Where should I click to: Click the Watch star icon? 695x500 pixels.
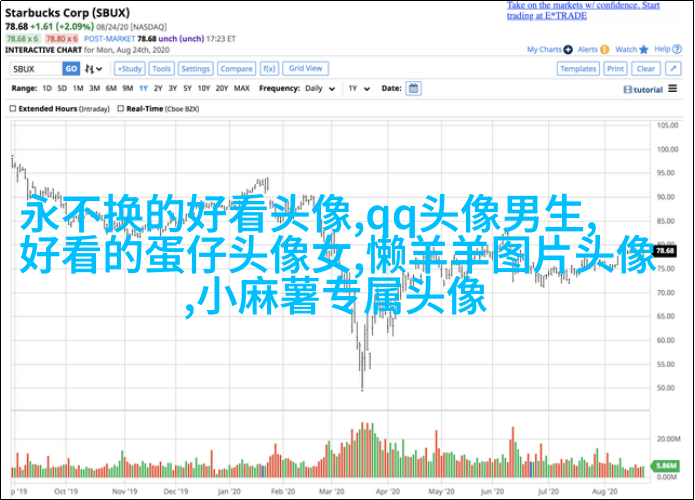point(644,50)
